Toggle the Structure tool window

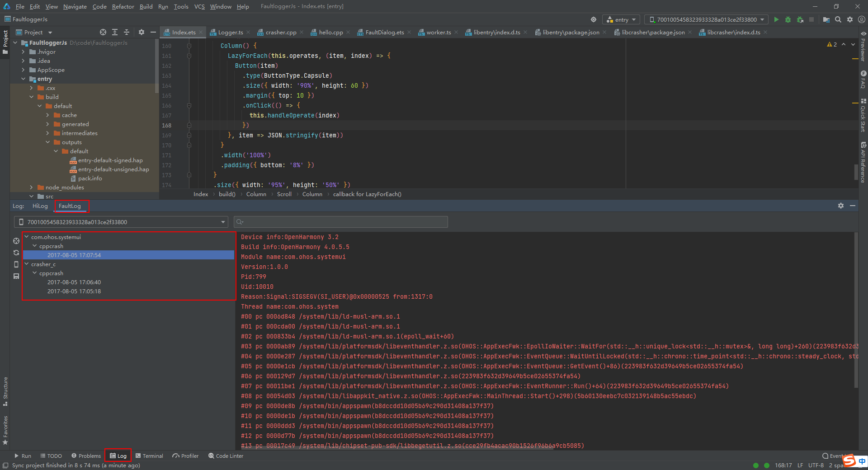pos(5,391)
